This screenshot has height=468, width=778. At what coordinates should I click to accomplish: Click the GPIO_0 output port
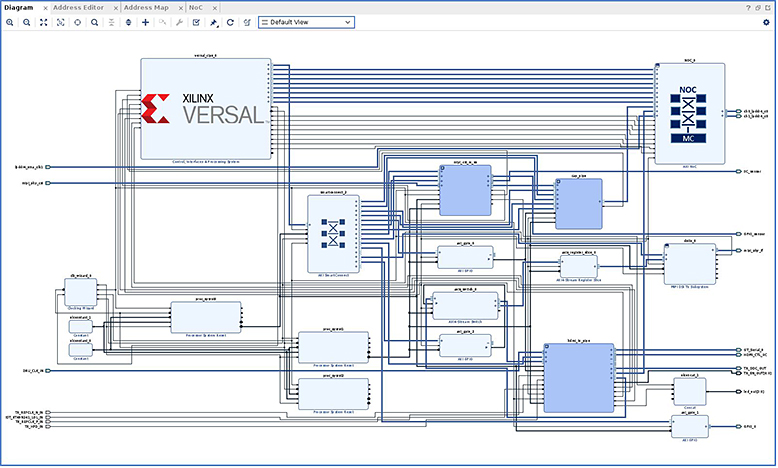coord(739,427)
